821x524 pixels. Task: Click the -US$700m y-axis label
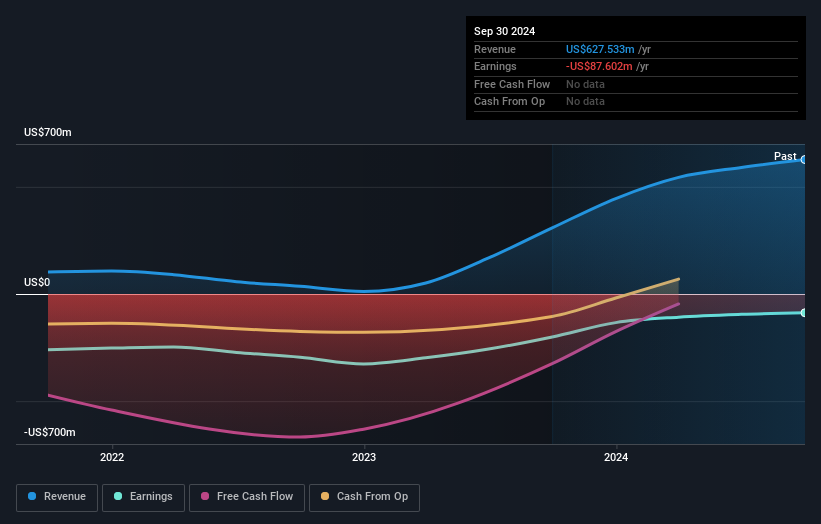click(x=50, y=432)
